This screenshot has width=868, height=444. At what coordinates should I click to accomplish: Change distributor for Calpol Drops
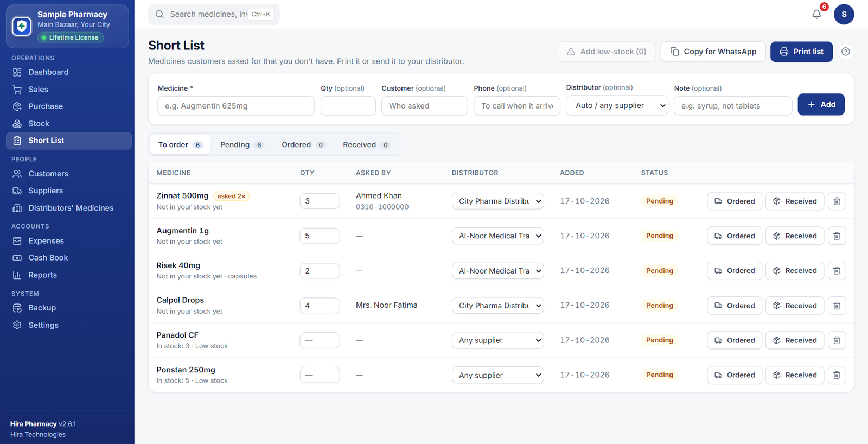(x=497, y=306)
